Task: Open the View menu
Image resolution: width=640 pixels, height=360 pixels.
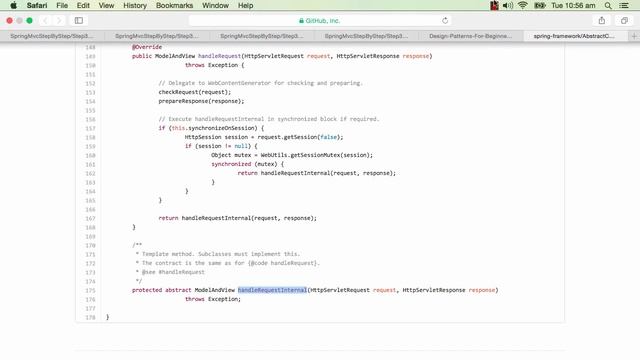Action: (x=106, y=6)
